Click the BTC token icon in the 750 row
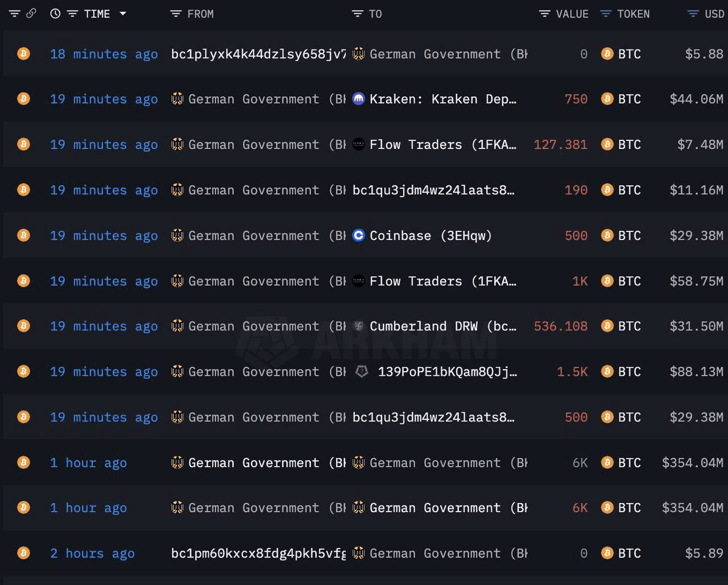The image size is (728, 585). click(607, 99)
